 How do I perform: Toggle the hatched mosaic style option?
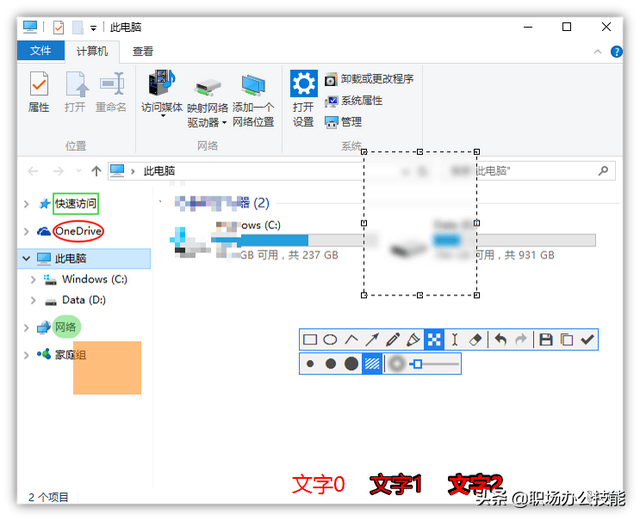click(372, 364)
